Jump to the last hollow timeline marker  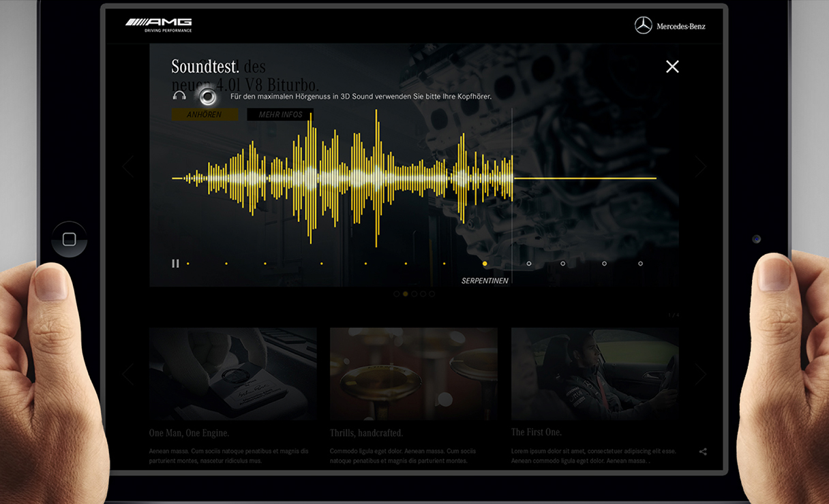[x=640, y=264]
